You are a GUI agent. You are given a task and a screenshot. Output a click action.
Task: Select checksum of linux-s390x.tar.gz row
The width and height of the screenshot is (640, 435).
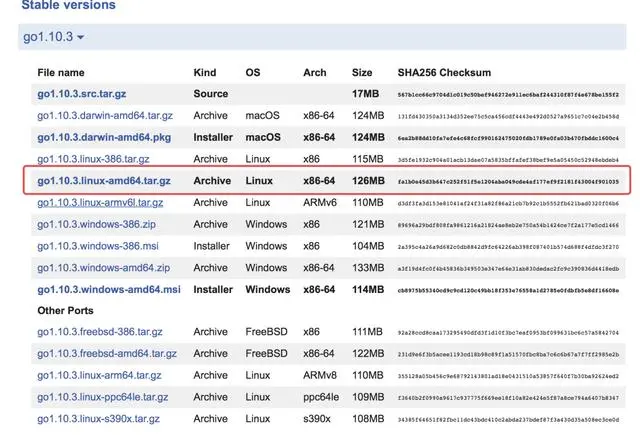(x=508, y=420)
